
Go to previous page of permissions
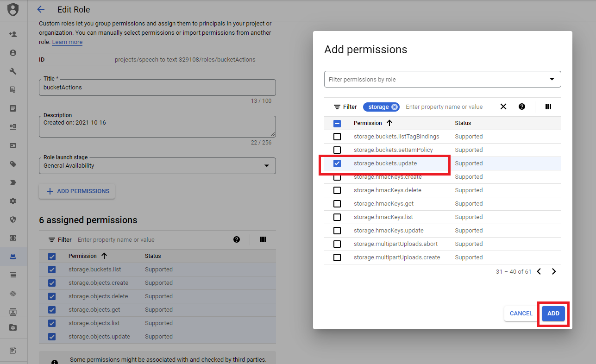coord(539,272)
